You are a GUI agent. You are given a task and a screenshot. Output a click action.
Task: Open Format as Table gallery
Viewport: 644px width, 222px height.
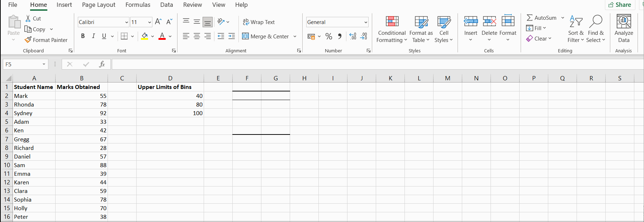point(421,29)
